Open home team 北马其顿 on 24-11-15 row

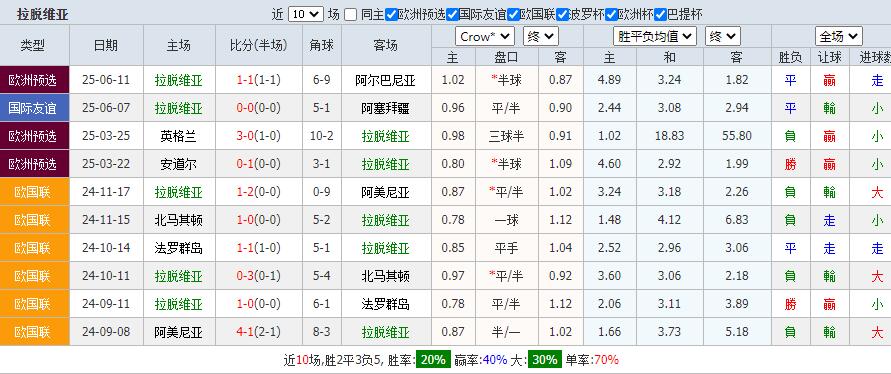point(178,220)
